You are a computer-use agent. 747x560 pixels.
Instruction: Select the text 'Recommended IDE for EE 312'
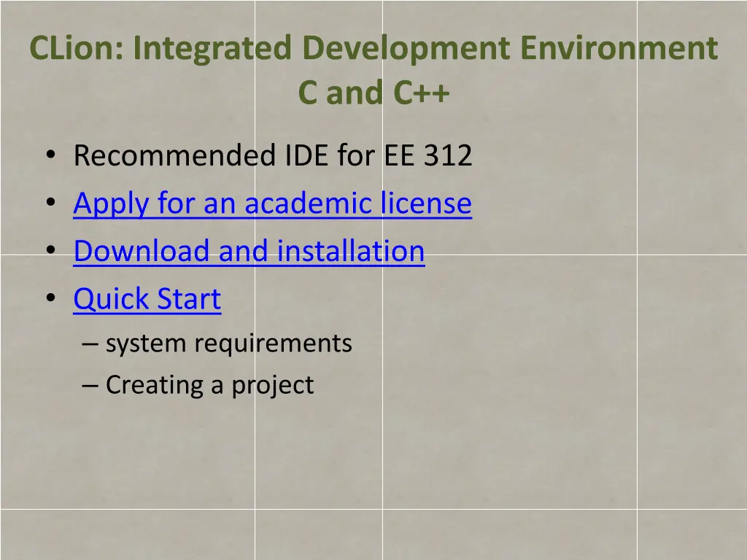click(273, 155)
